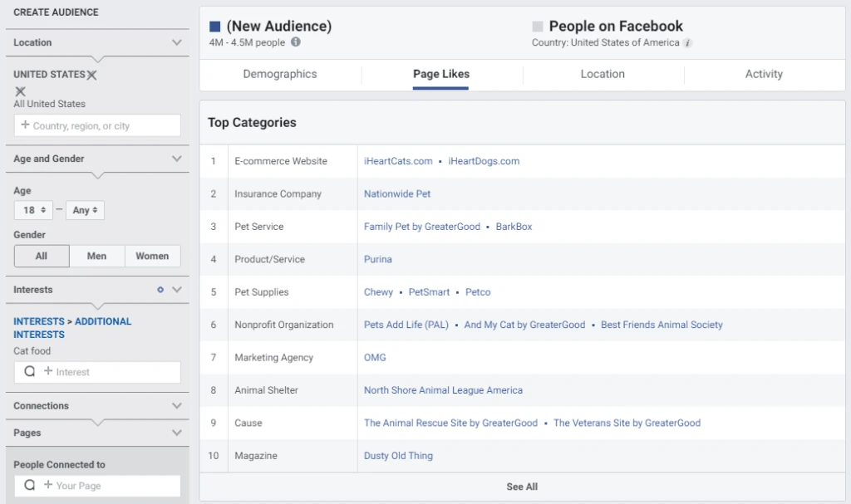Viewport: 851px width, 504px height.
Task: Open the iHeartCats.com page link
Action: click(398, 161)
